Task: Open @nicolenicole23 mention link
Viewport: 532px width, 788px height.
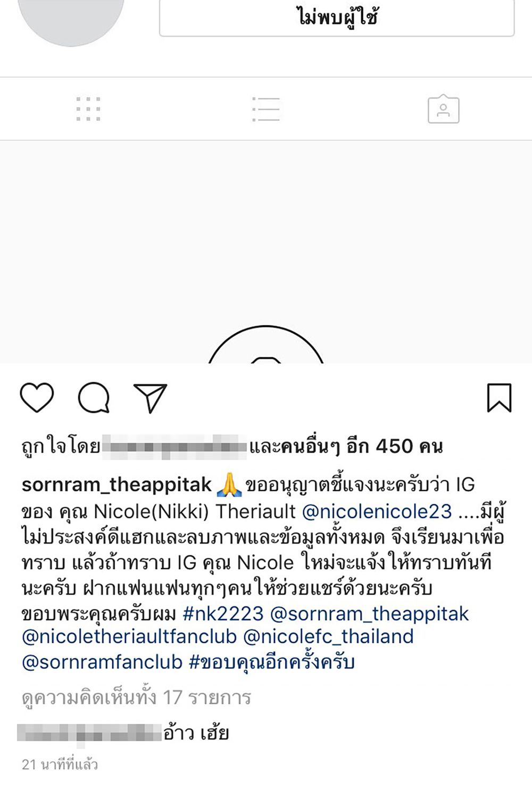Action: [377, 511]
